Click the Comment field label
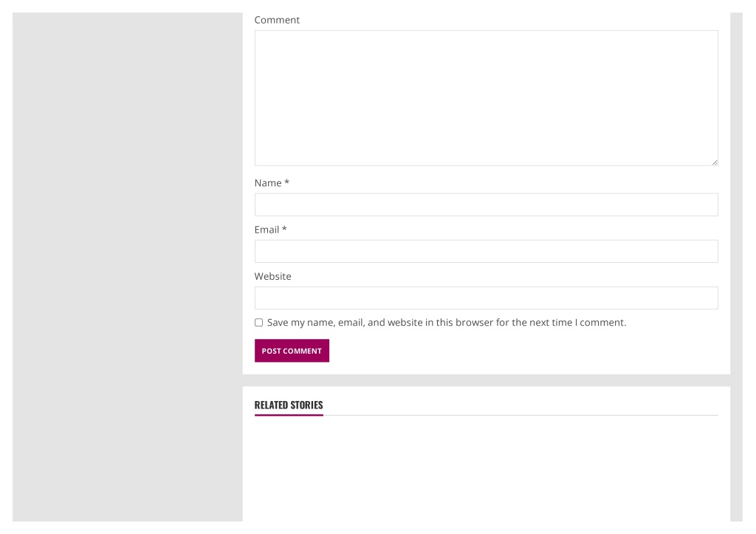Screen dimensions: 756x534 click(277, 20)
